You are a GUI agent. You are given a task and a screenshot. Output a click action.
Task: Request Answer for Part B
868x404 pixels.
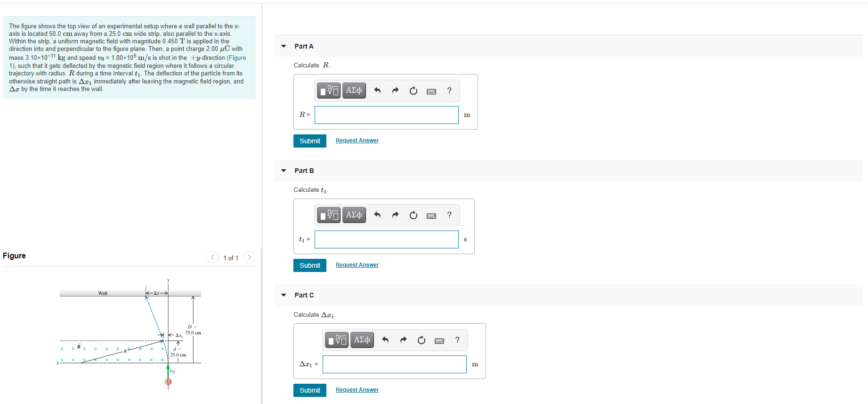click(x=357, y=265)
